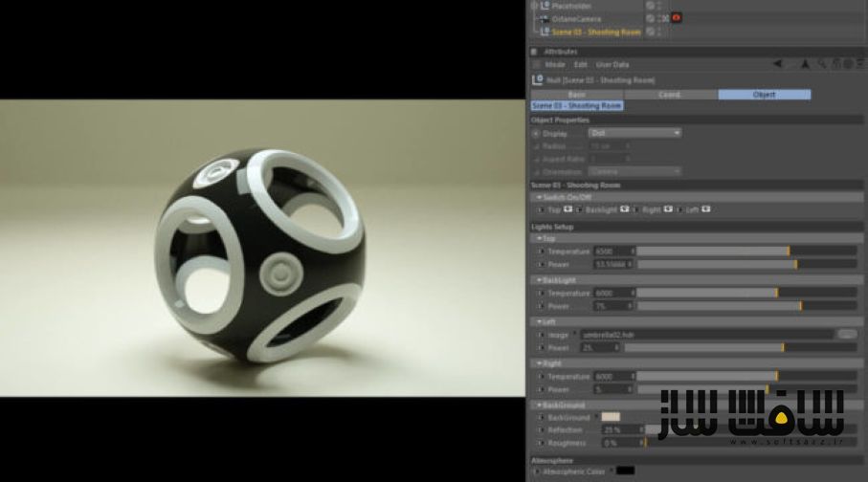Image resolution: width=868 pixels, height=482 pixels.
Task: Click the Left Power slider
Action: pyautogui.click(x=741, y=348)
